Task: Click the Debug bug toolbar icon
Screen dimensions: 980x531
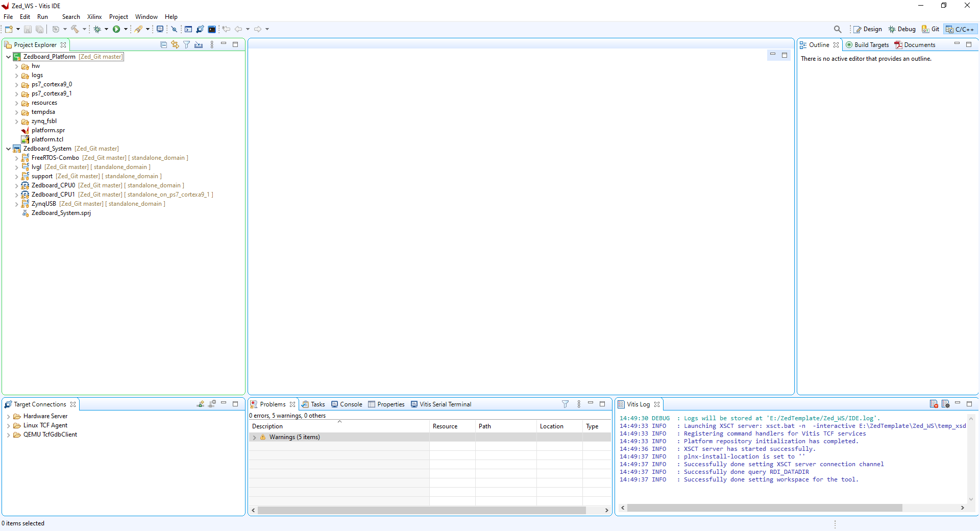Action: [97, 29]
